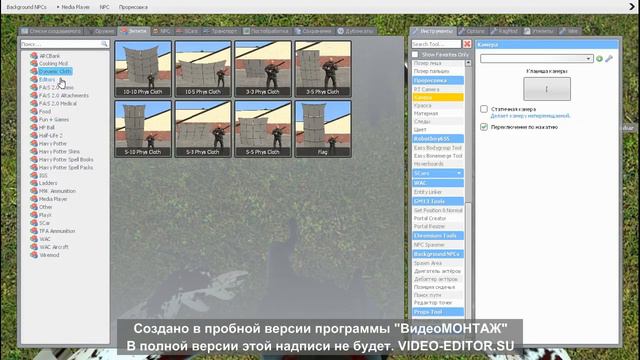Collapse the Robotboy655 category header
Viewport: 640px width, 360px height.
[x=438, y=139]
